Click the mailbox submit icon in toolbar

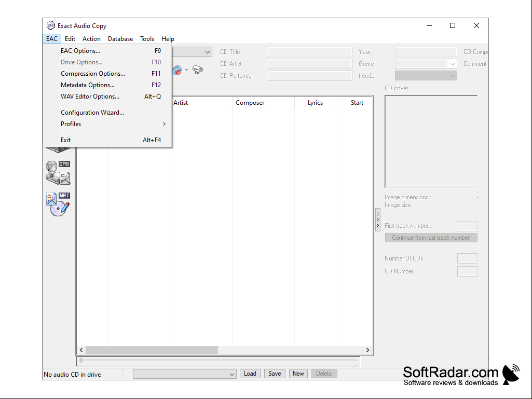tap(197, 70)
